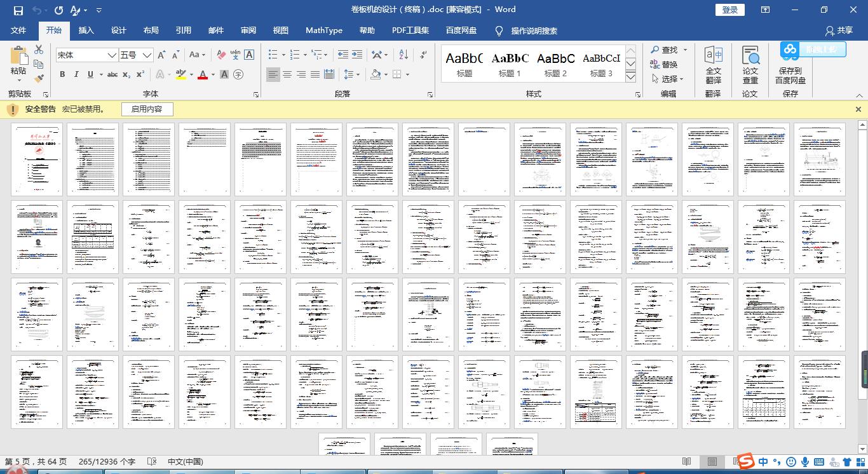Viewport: 868px width, 474px height.
Task: Toggle Bold formatting
Action: (62, 74)
